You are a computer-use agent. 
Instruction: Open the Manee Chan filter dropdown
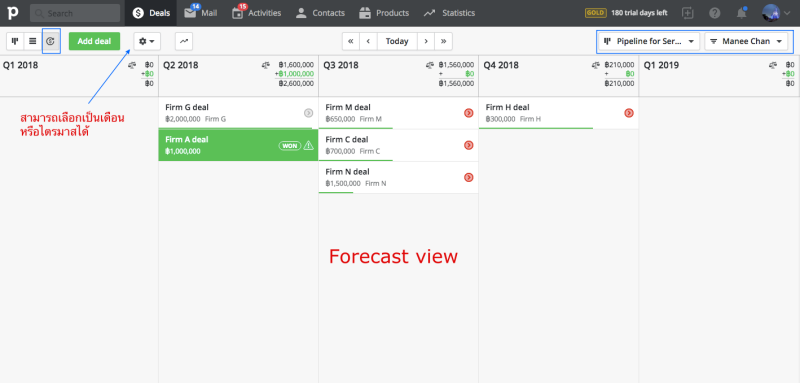click(x=746, y=41)
